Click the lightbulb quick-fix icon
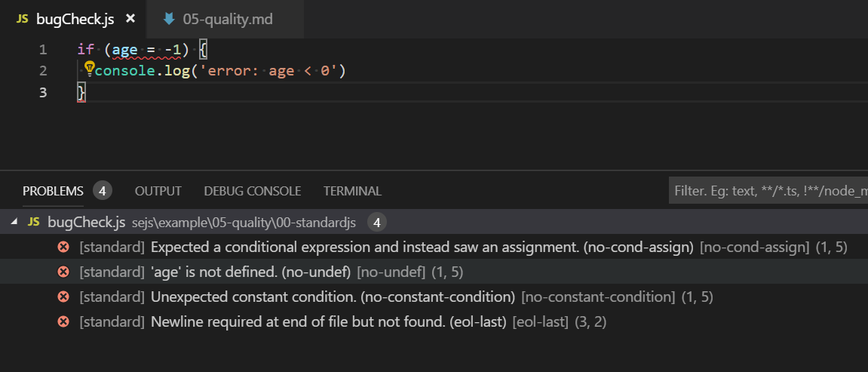Viewport: 868px width, 372px height. tap(88, 69)
